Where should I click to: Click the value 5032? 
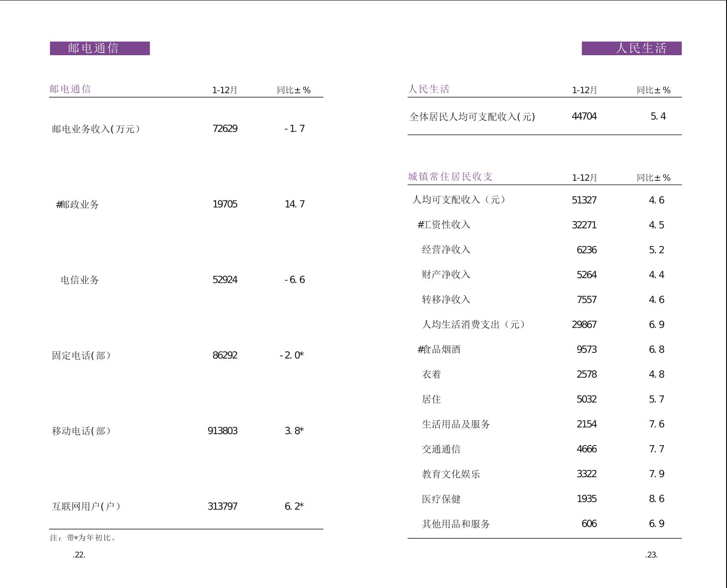coord(587,399)
